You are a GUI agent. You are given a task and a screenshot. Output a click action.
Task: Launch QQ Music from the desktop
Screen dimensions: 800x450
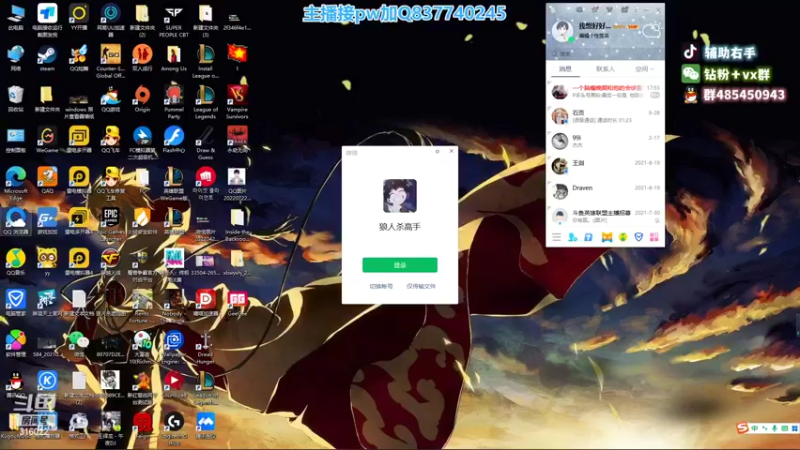[15, 263]
